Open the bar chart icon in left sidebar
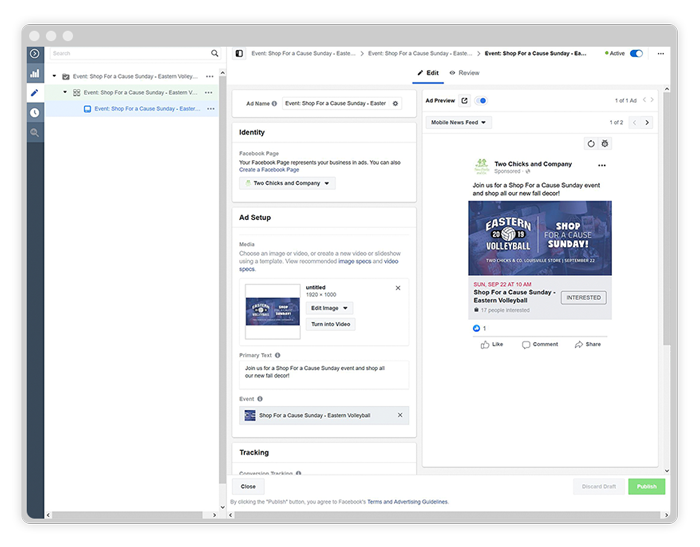 coord(34,73)
